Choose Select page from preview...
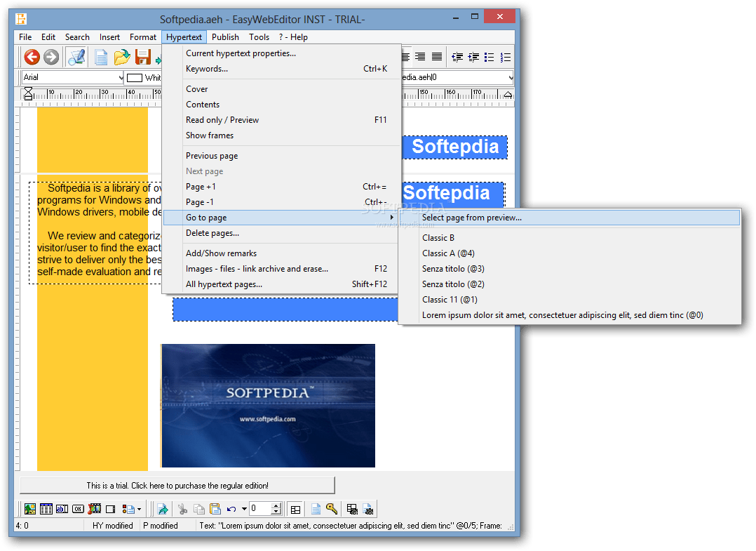Screen dimensions: 756x551 [x=570, y=218]
